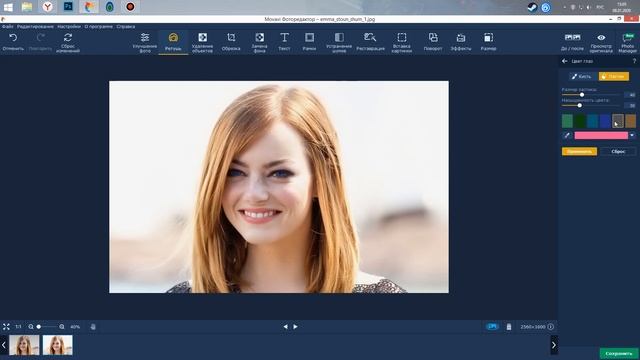Adjust the eraser size slider handle
640x360 pixels.
[x=582, y=95]
